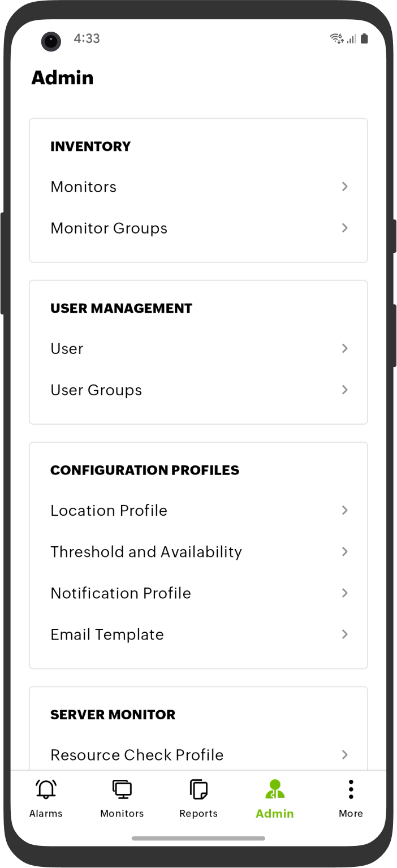Open Resource Check Profile under Server Monitor
Viewport: 397px width, 868px height.
point(198,755)
